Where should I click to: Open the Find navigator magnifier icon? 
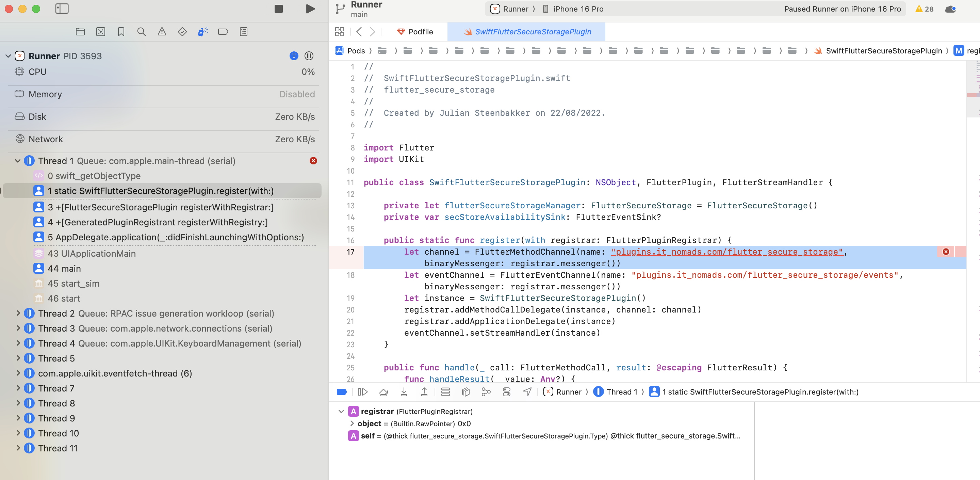coord(141,32)
